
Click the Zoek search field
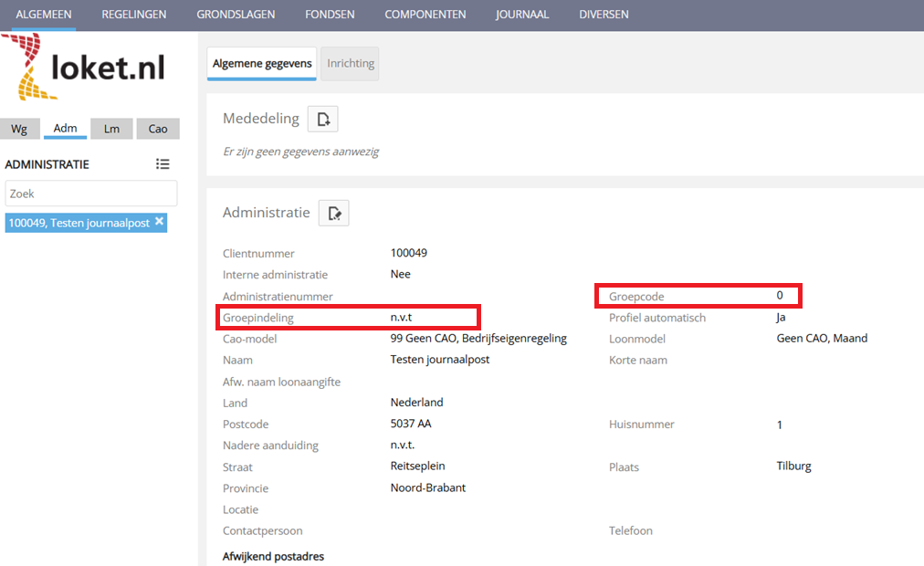[x=91, y=194]
